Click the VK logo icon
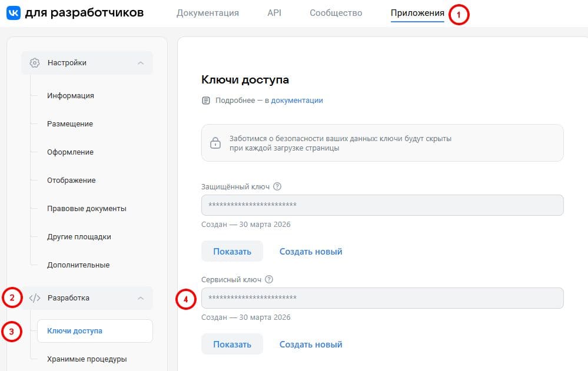 pos(13,13)
